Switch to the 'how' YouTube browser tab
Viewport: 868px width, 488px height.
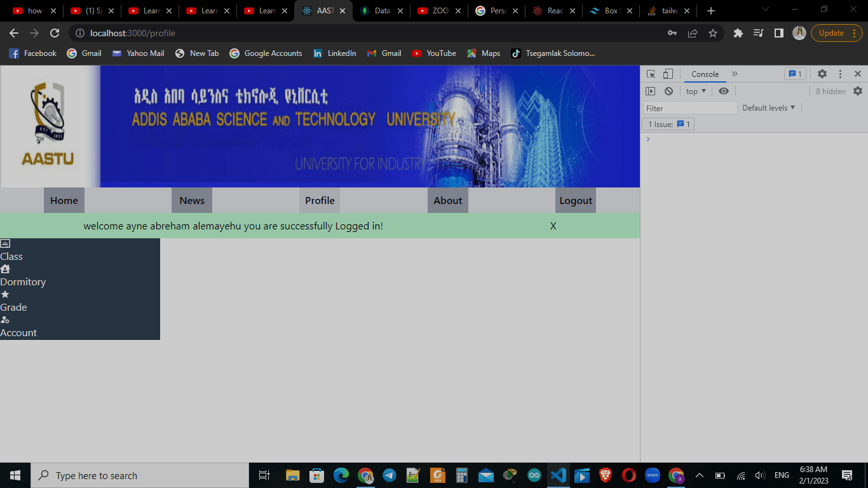35,11
